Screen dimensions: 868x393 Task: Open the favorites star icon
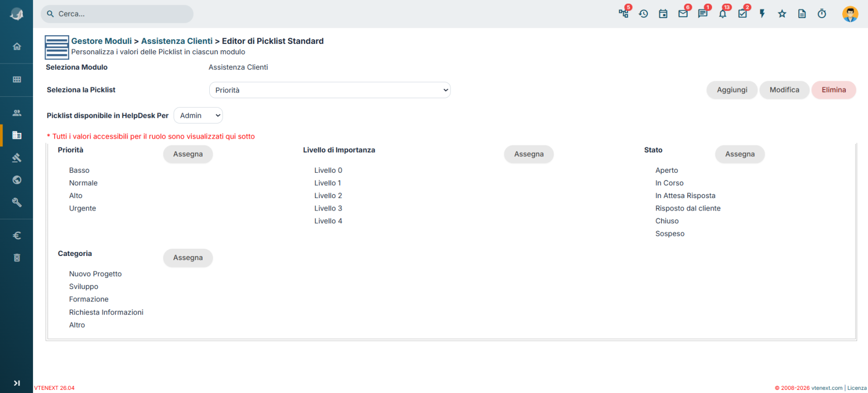click(782, 14)
